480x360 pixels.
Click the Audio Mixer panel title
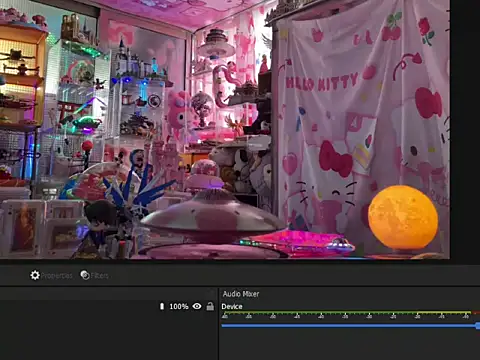[x=241, y=294]
